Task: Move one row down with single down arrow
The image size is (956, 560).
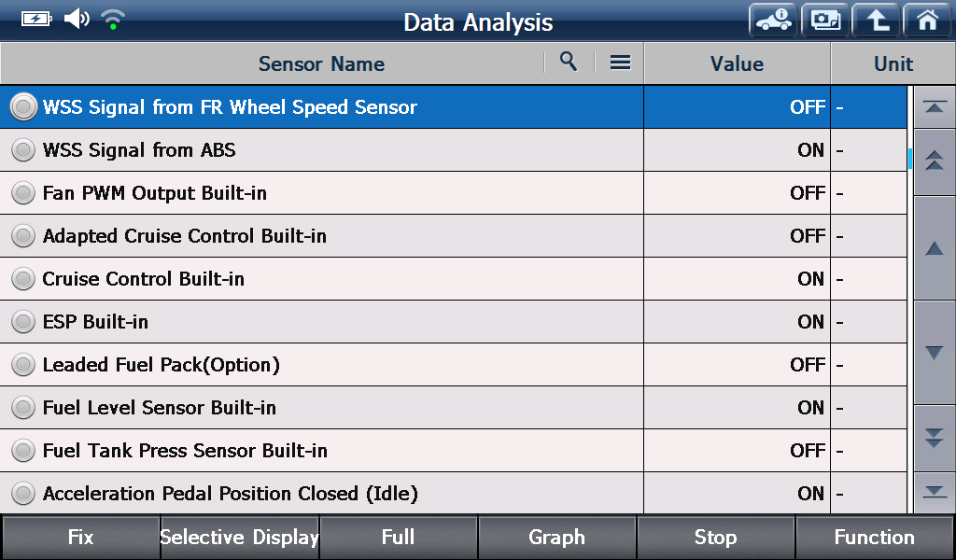Action: (x=934, y=352)
